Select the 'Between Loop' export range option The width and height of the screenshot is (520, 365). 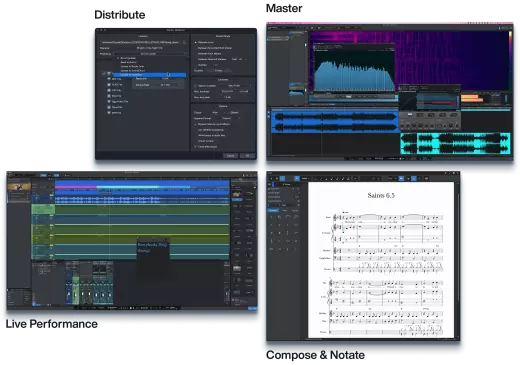(x=204, y=42)
